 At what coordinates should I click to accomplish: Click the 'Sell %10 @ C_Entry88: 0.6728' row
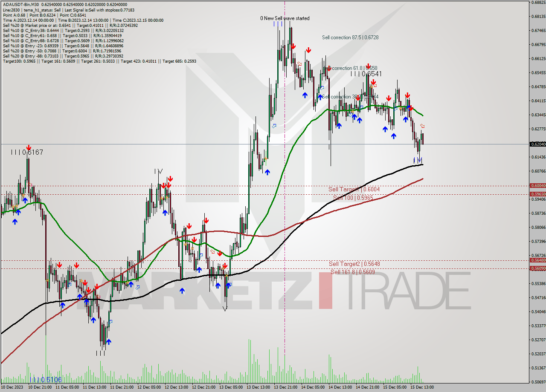click(63, 40)
